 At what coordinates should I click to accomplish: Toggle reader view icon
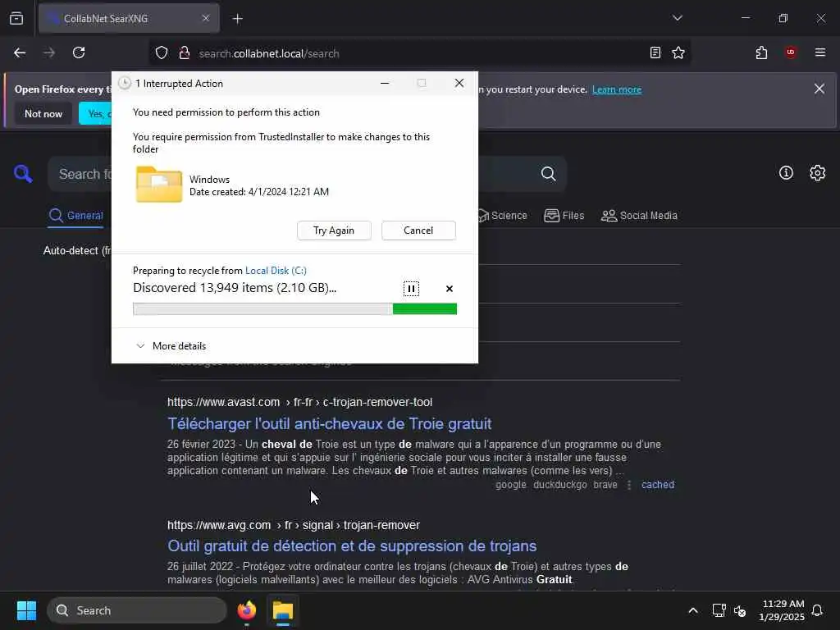[655, 52]
